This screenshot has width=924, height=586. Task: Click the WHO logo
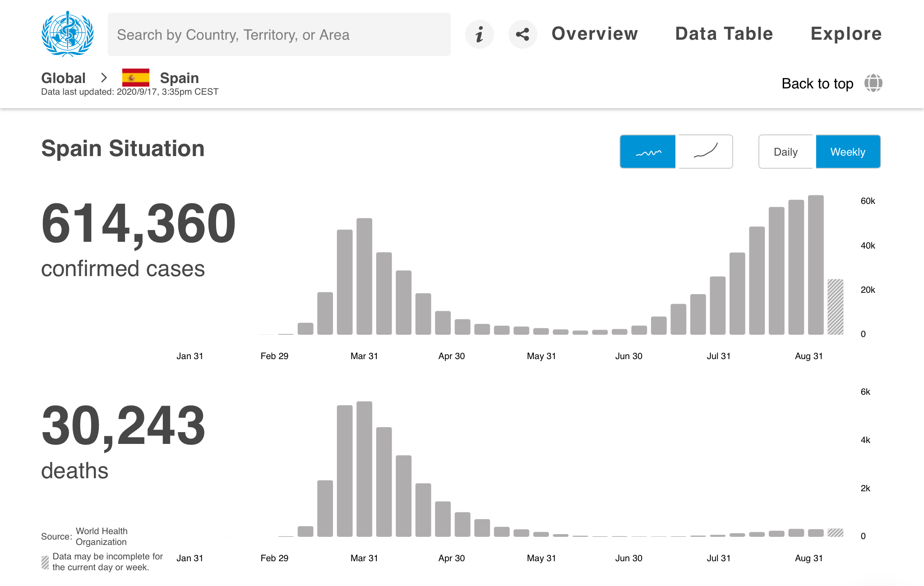(x=68, y=34)
